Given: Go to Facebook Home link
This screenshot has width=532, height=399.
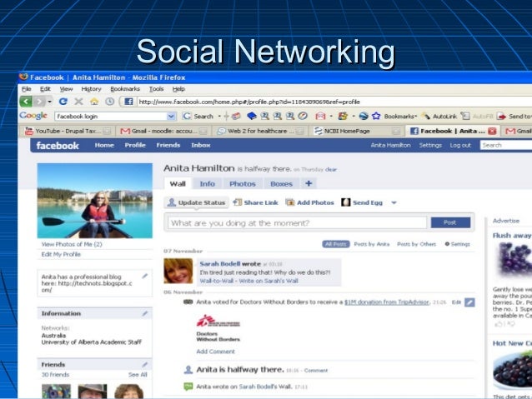Looking at the screenshot, I should pyautogui.click(x=104, y=145).
